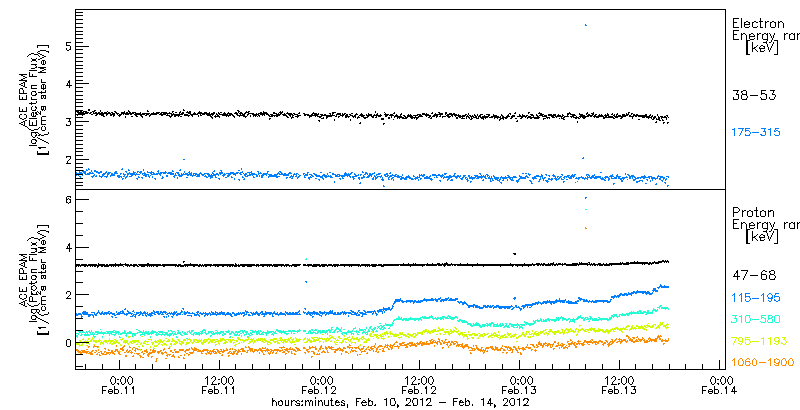The width and height of the screenshot is (800, 410).
Task: Click the electron energy label 175-315
Action: coord(756,133)
